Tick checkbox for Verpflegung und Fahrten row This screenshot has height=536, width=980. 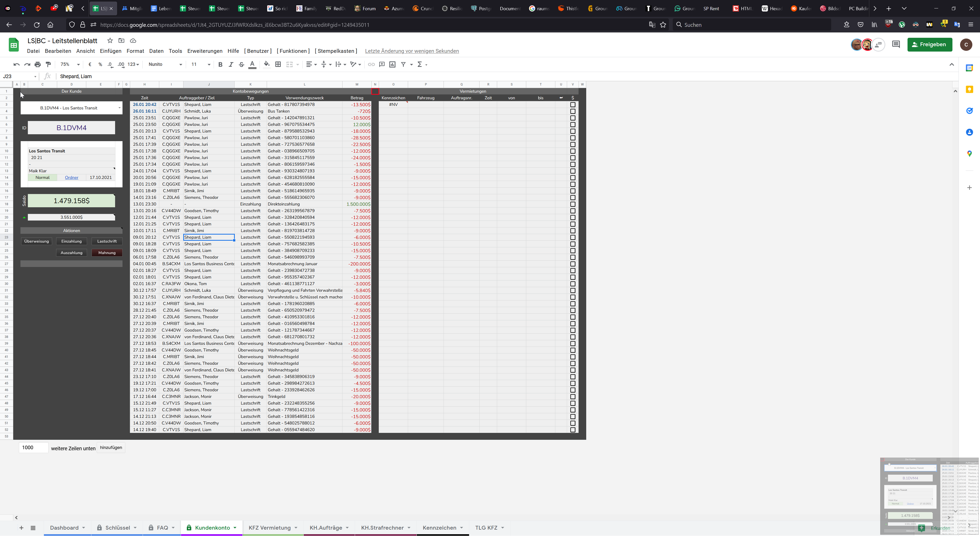coord(572,290)
